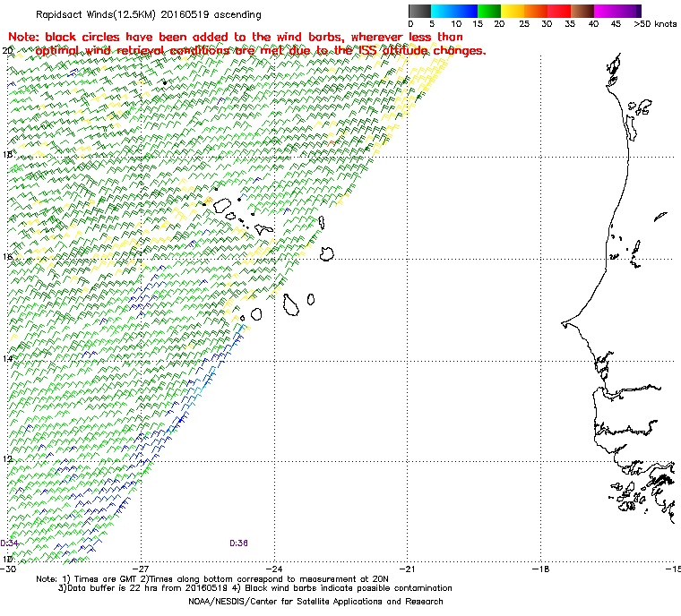Click the red note line starting "optimal wind retrieval"
Screen dimensions: 681x616
[x=261, y=51]
